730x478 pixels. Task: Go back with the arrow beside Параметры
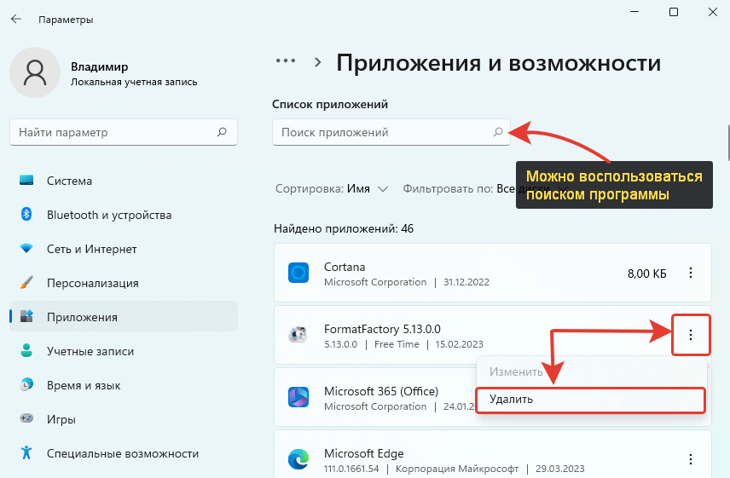pos(16,19)
